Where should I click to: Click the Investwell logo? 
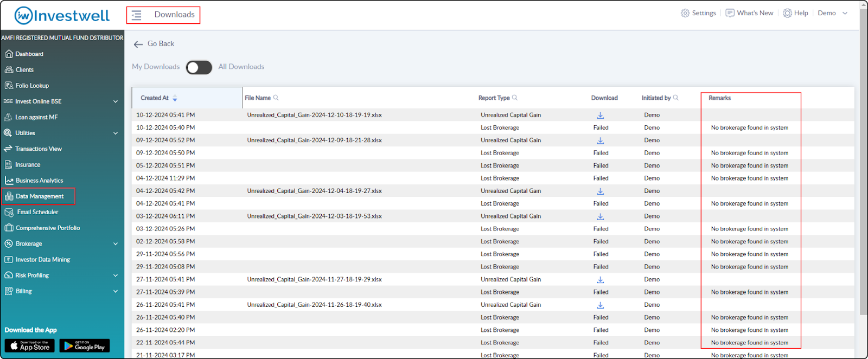(62, 15)
